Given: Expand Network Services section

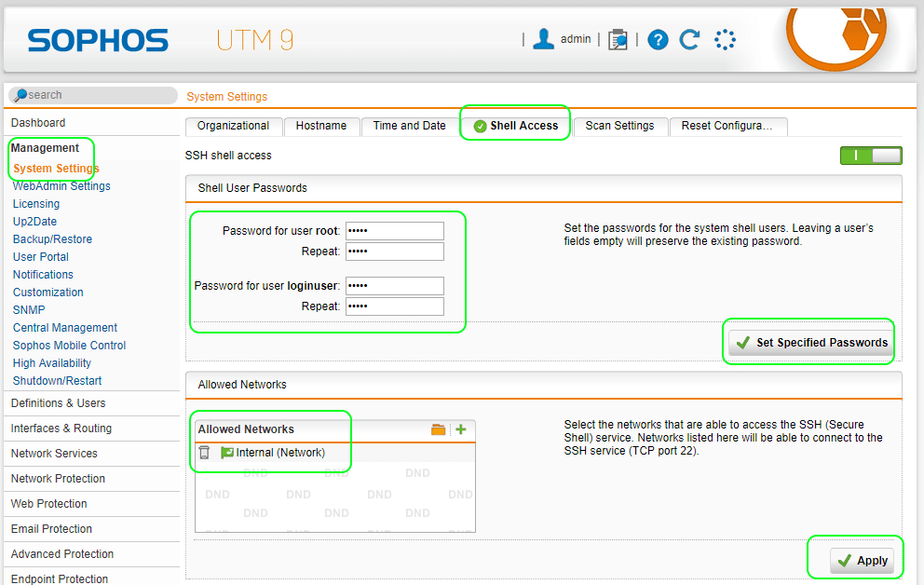Looking at the screenshot, I should click(54, 454).
